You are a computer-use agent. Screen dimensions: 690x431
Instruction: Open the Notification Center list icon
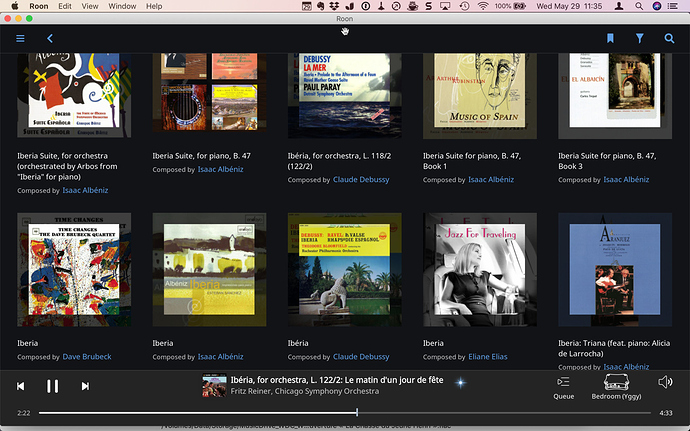pos(672,6)
